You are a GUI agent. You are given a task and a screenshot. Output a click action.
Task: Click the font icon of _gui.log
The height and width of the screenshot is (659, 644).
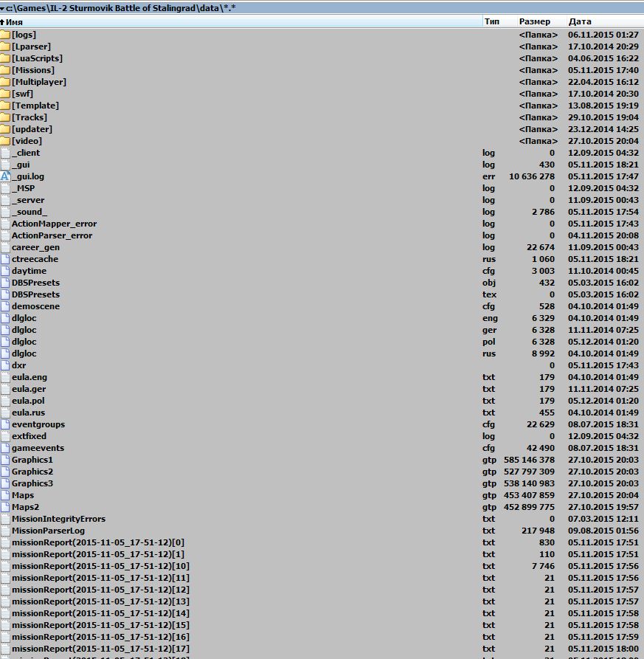coord(5,176)
